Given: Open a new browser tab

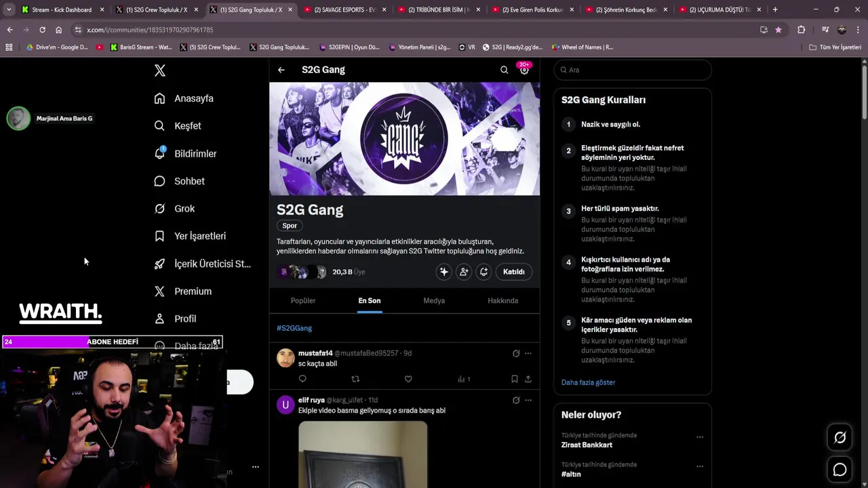Looking at the screenshot, I should click(775, 9).
